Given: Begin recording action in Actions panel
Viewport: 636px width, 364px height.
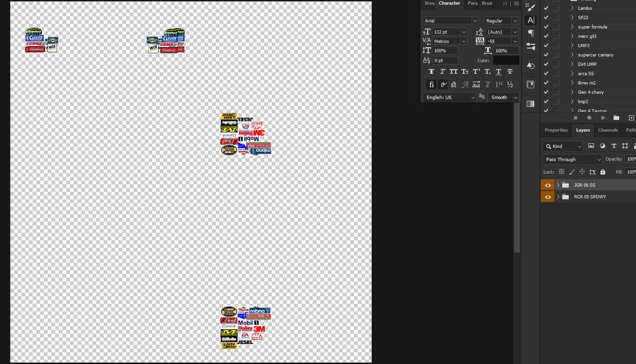Looking at the screenshot, I should tap(589, 118).
